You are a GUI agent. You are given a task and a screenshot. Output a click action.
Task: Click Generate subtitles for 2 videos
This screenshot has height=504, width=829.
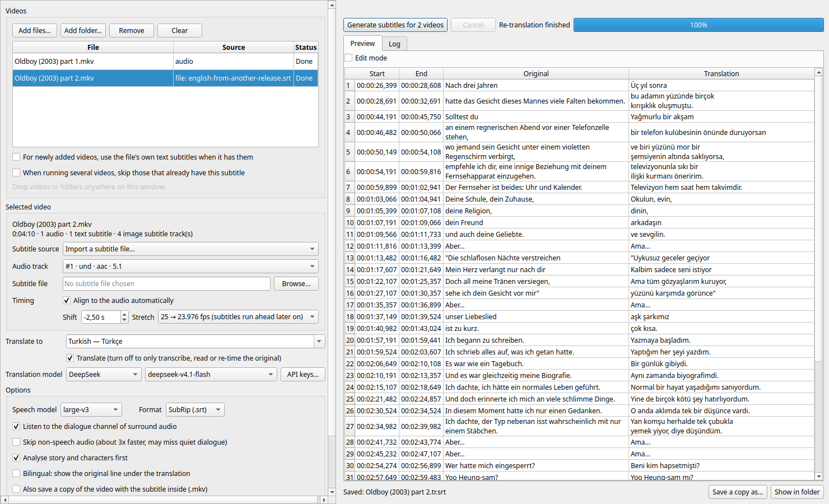point(395,25)
